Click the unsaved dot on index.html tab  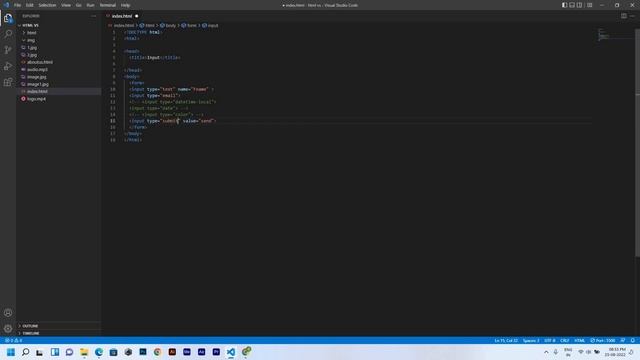137,16
